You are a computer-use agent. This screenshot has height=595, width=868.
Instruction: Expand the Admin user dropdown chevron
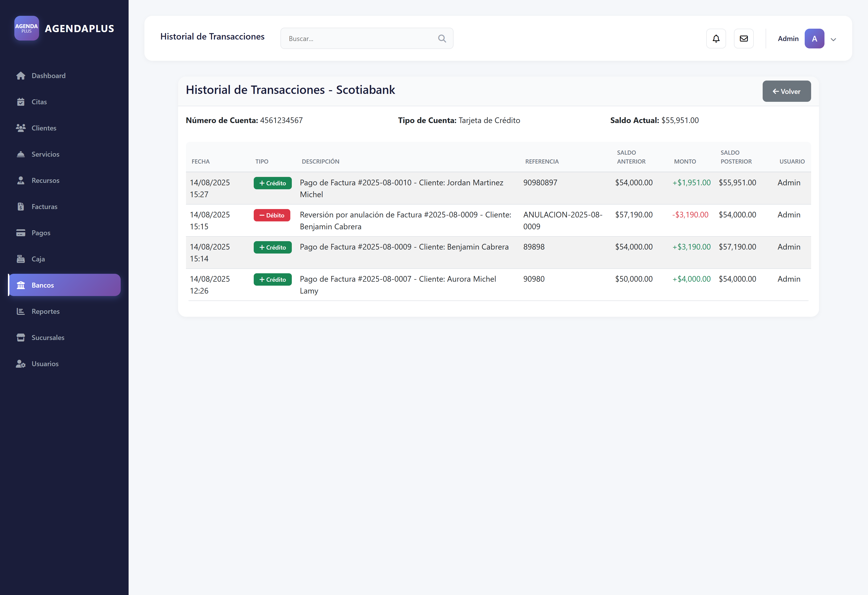[x=833, y=39]
